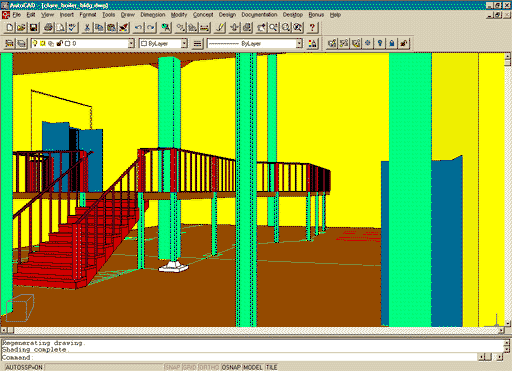Activate the Zoom Realtime icon
The width and height of the screenshot is (512, 371).
(x=274, y=27)
